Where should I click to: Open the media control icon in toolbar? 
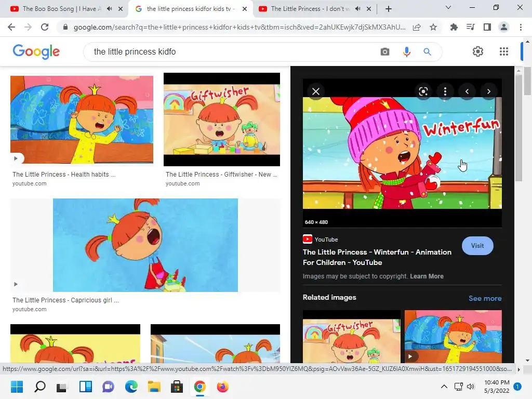coord(471,27)
